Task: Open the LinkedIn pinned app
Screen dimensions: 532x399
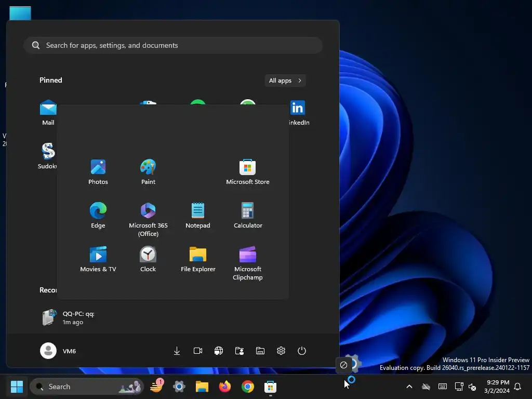Action: coord(298,113)
